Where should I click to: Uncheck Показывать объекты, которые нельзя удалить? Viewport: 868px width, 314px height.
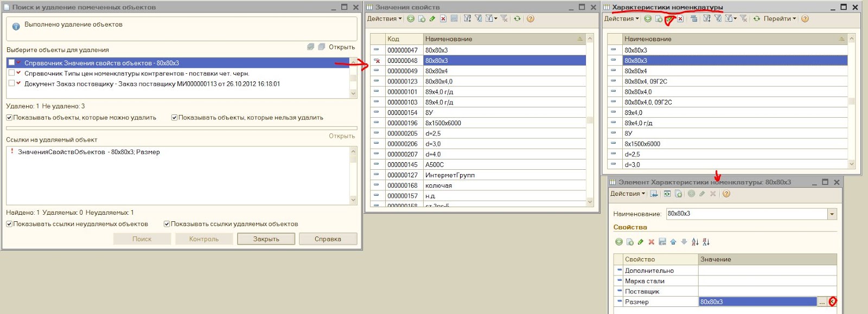[174, 118]
